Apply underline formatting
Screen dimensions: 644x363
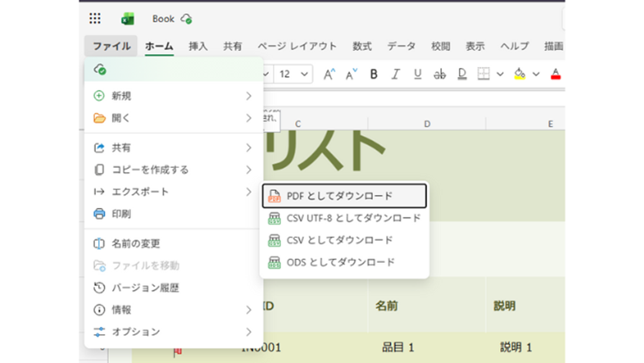tap(417, 74)
